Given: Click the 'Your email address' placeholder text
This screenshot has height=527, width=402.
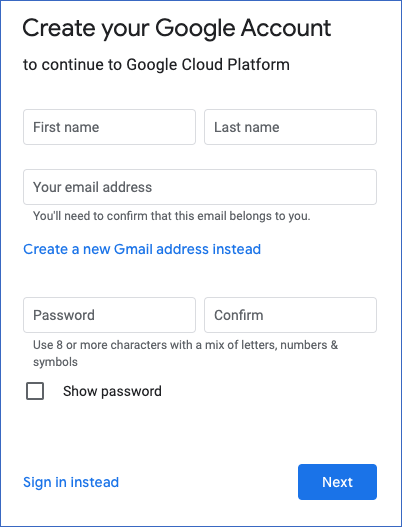Looking at the screenshot, I should click(x=92, y=187).
